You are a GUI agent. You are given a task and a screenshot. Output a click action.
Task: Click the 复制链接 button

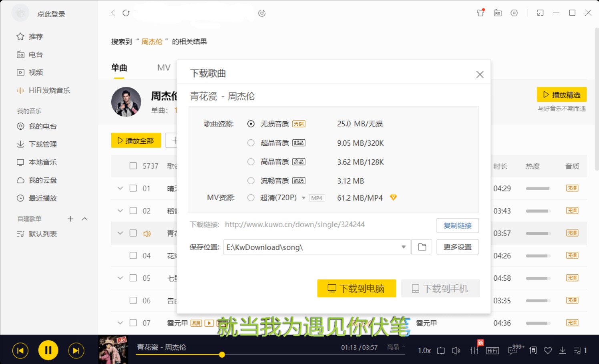pos(457,225)
